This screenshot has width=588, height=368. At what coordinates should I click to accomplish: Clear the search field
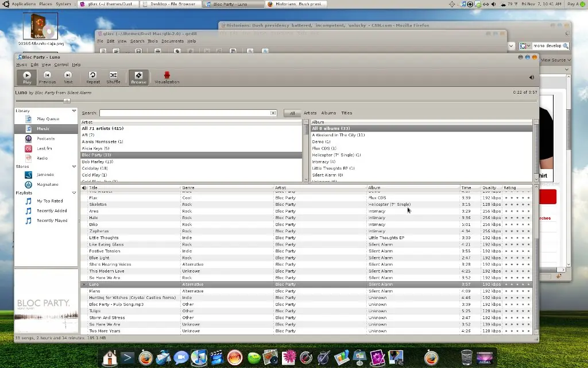click(x=273, y=113)
